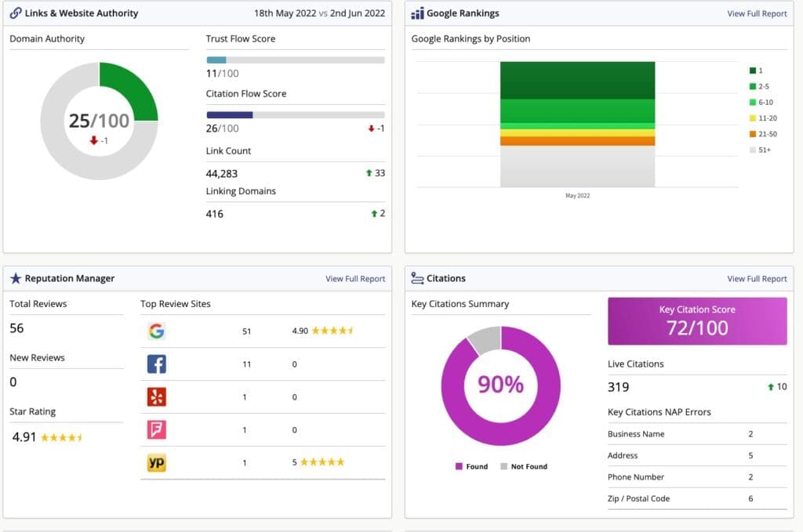Click the gray Not Found donut segment
The height and width of the screenshot is (532, 803).
(x=485, y=339)
